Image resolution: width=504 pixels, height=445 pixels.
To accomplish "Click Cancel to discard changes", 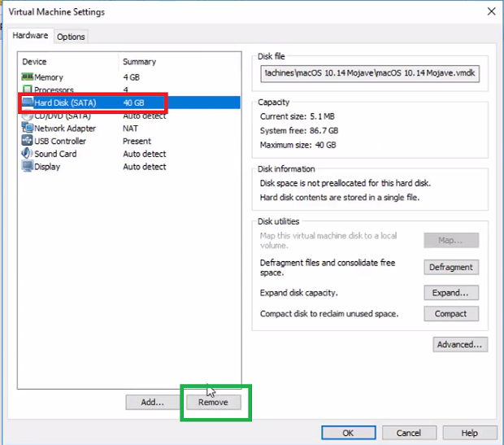I will click(x=409, y=433).
